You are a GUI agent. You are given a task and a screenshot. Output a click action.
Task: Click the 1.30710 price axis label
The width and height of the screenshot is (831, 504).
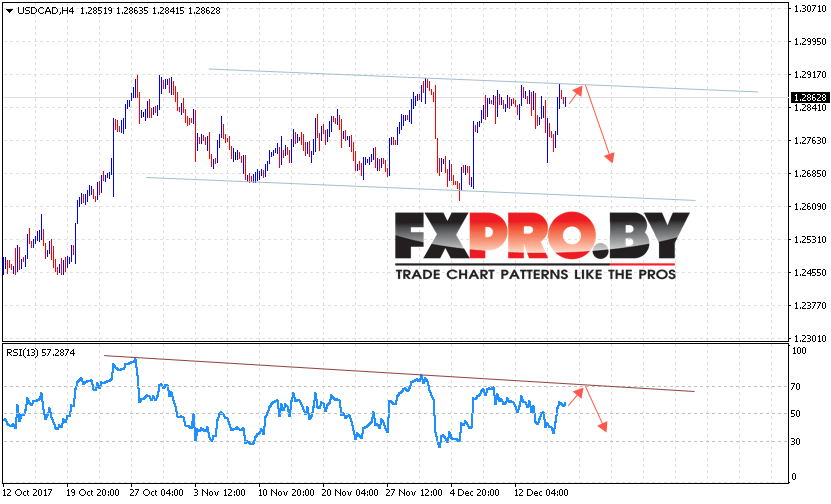click(x=810, y=8)
